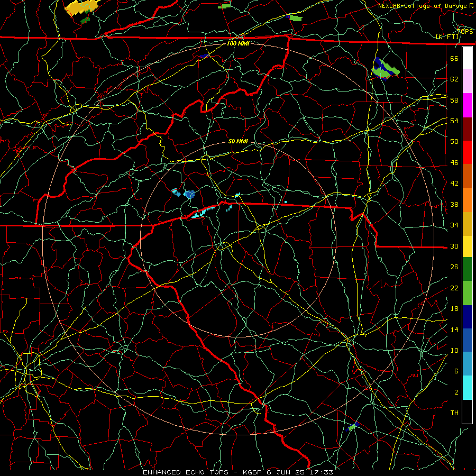Click the dark red (maroon) legend swatch
Image resolution: width=476 pixels, height=476 pixels.
point(467,129)
